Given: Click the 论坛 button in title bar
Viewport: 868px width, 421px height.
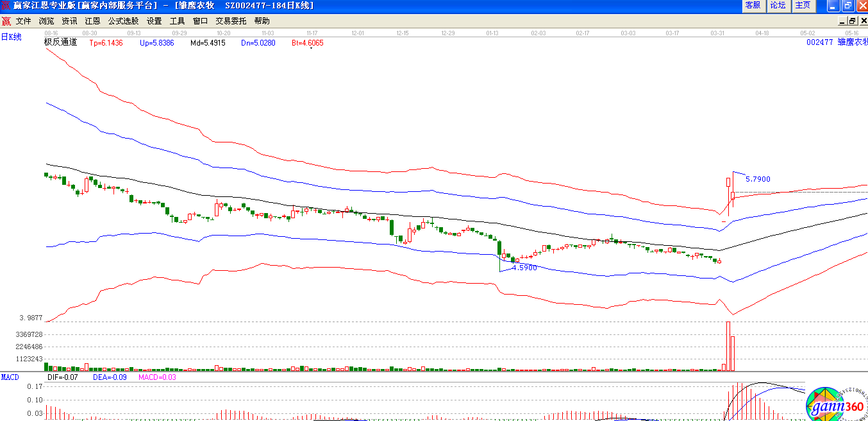Looking at the screenshot, I should click(x=778, y=6).
